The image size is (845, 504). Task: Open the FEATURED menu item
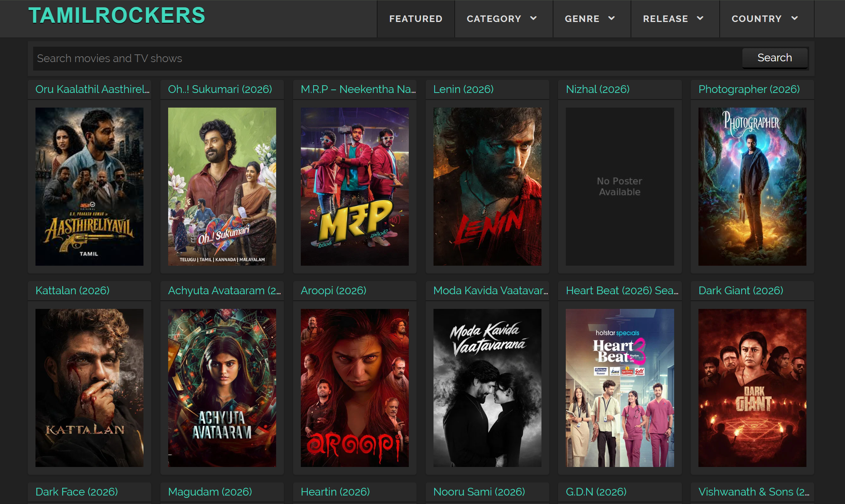(416, 19)
